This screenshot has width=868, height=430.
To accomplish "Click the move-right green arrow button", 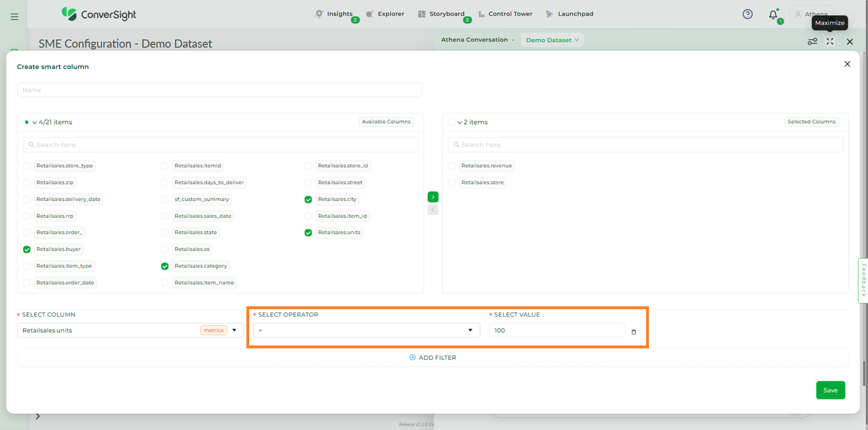I will click(433, 197).
